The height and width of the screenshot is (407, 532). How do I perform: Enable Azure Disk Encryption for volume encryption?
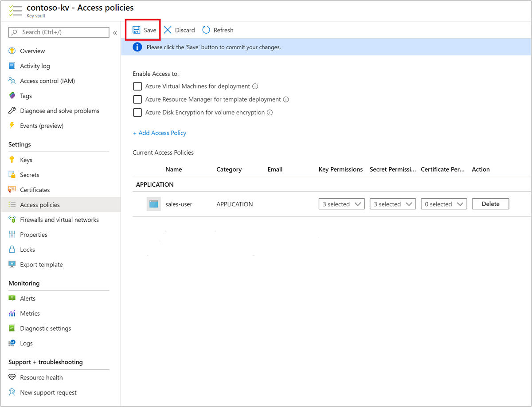point(137,112)
